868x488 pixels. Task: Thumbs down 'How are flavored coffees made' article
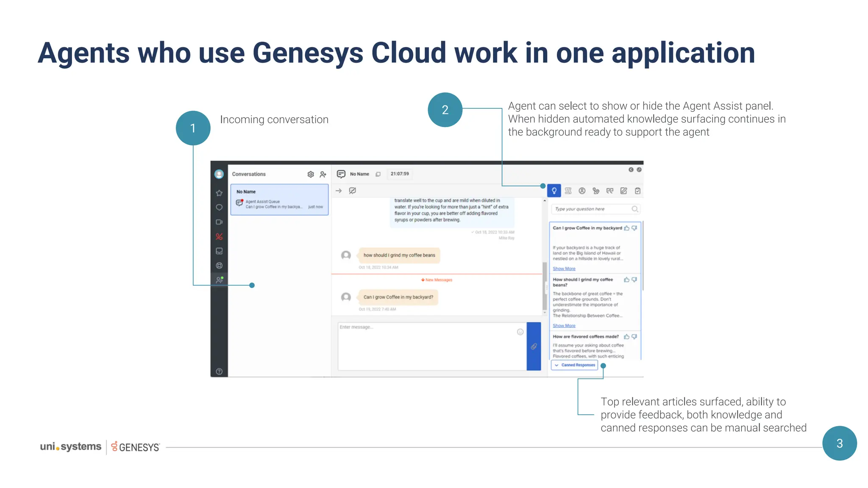click(634, 337)
